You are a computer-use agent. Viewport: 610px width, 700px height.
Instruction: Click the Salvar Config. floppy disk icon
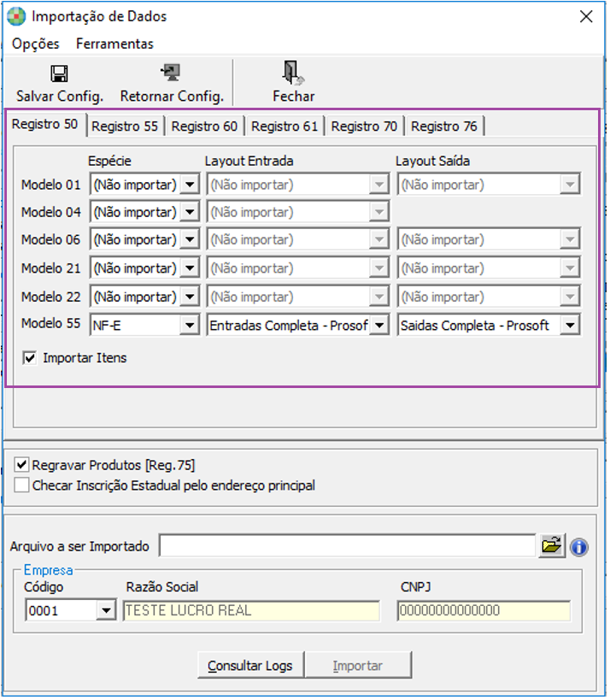pyautogui.click(x=59, y=74)
